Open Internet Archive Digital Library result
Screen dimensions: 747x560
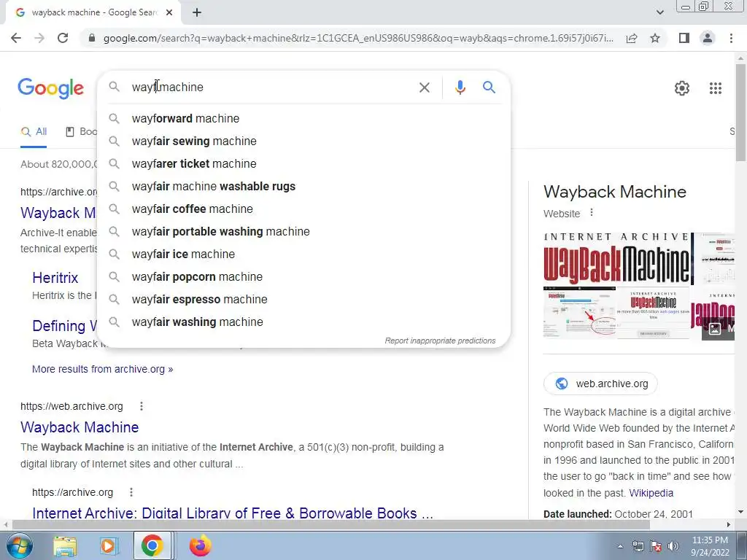tap(233, 513)
